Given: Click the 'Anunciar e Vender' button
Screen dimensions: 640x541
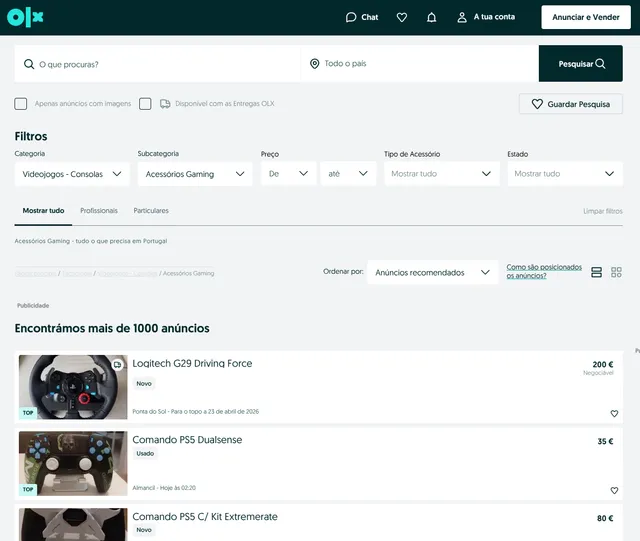Looking at the screenshot, I should point(586,17).
